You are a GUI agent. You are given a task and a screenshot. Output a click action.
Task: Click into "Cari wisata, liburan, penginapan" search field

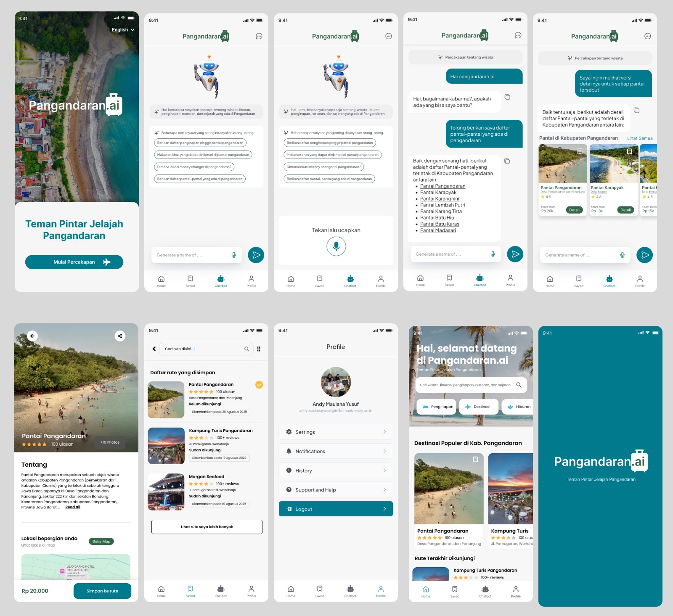[x=471, y=385]
